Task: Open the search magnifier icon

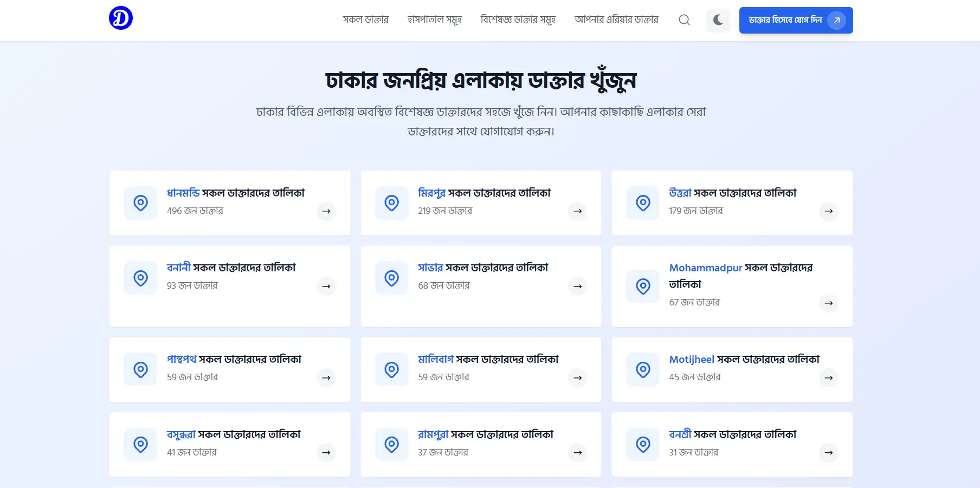Action: click(684, 20)
